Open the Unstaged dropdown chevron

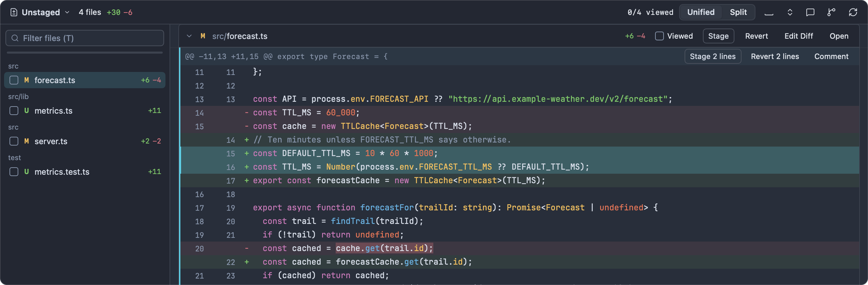(x=67, y=13)
